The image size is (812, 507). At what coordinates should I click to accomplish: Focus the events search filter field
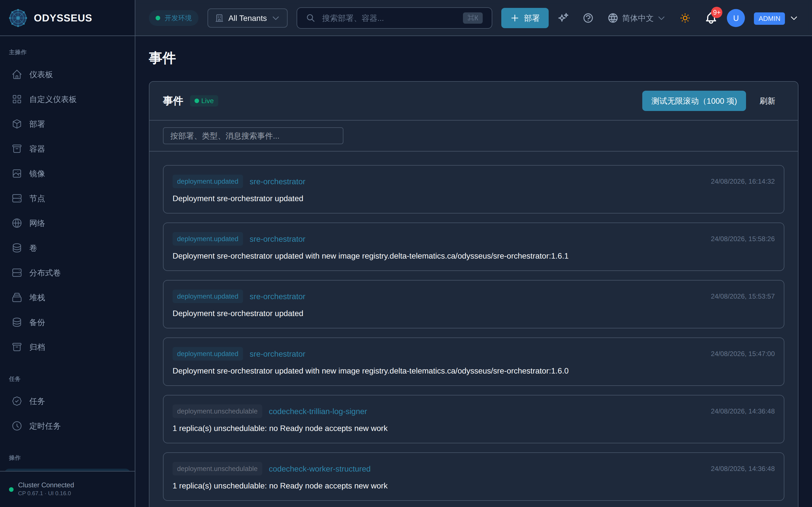point(253,136)
